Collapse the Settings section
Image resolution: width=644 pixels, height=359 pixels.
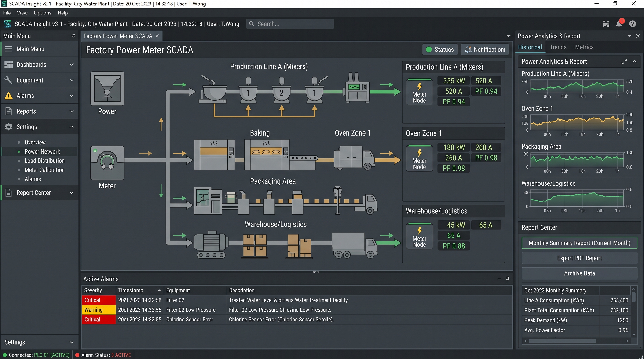40,127
